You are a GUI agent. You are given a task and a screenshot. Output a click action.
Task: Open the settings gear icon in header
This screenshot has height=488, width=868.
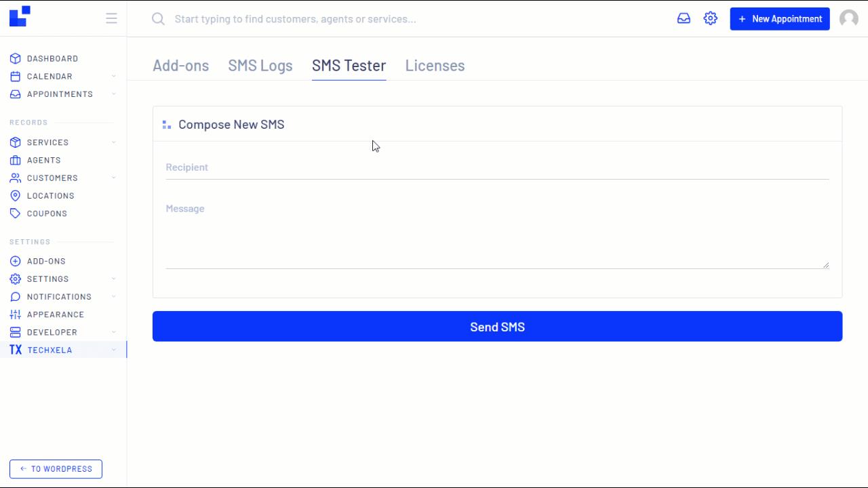coord(710,19)
